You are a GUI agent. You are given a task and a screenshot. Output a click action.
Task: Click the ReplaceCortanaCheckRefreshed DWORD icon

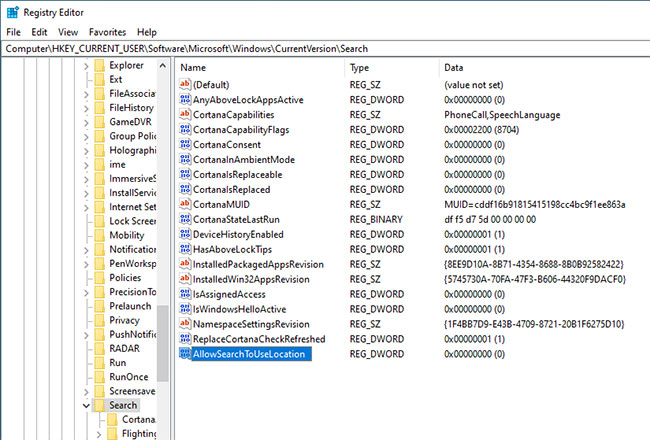[185, 338]
